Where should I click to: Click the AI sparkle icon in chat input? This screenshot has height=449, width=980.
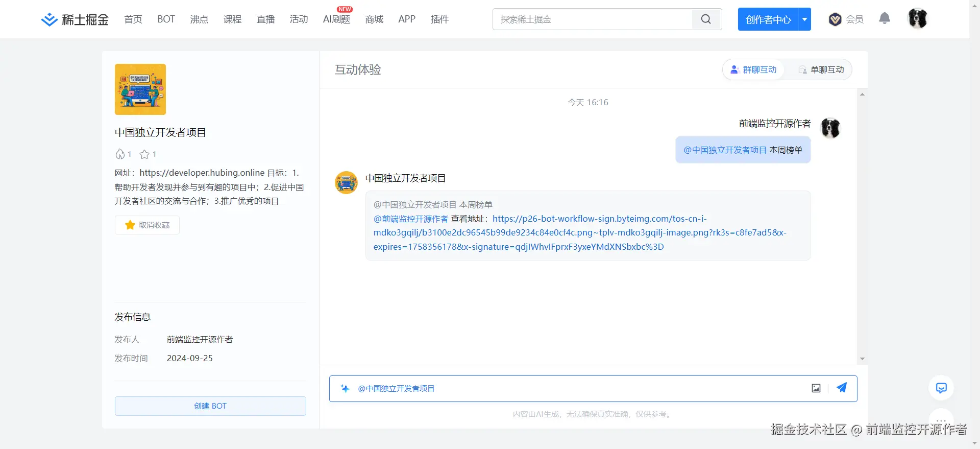(x=345, y=389)
